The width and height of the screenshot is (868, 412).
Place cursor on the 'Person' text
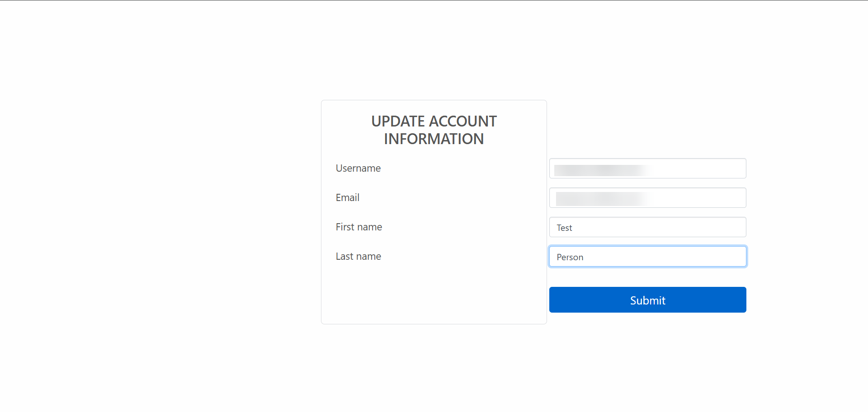click(x=570, y=257)
